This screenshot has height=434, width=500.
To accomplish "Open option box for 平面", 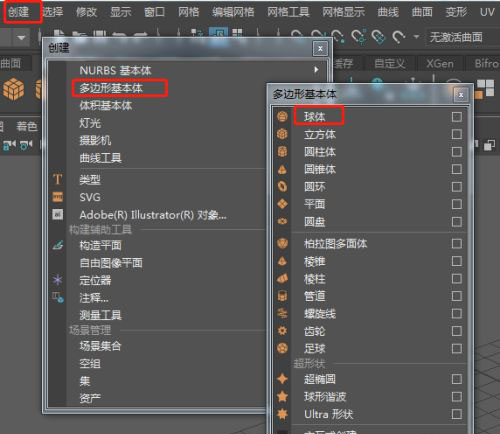I will (457, 204).
